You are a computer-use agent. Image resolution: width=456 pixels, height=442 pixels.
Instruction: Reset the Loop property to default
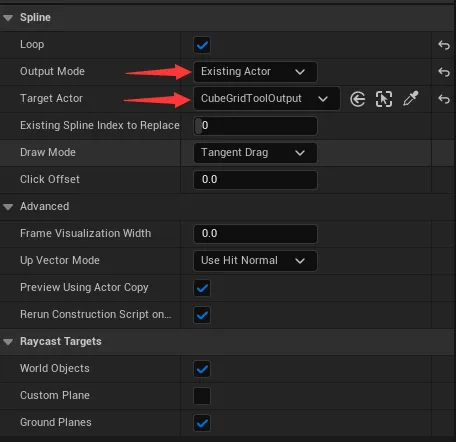click(x=444, y=45)
